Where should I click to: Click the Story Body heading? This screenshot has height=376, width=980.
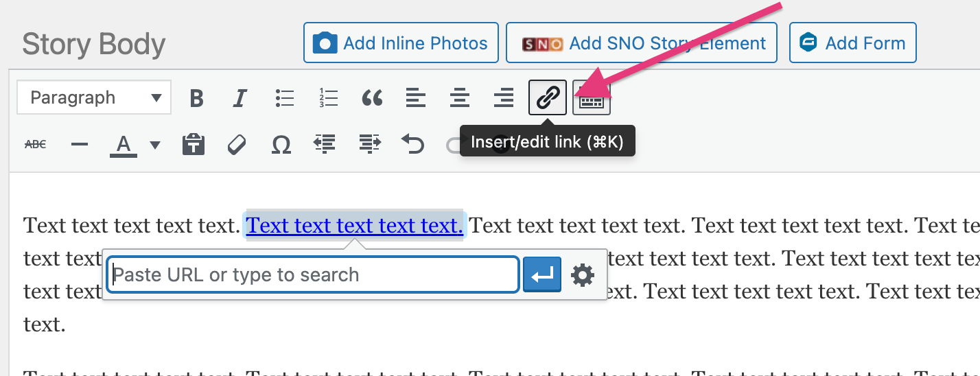click(x=94, y=44)
